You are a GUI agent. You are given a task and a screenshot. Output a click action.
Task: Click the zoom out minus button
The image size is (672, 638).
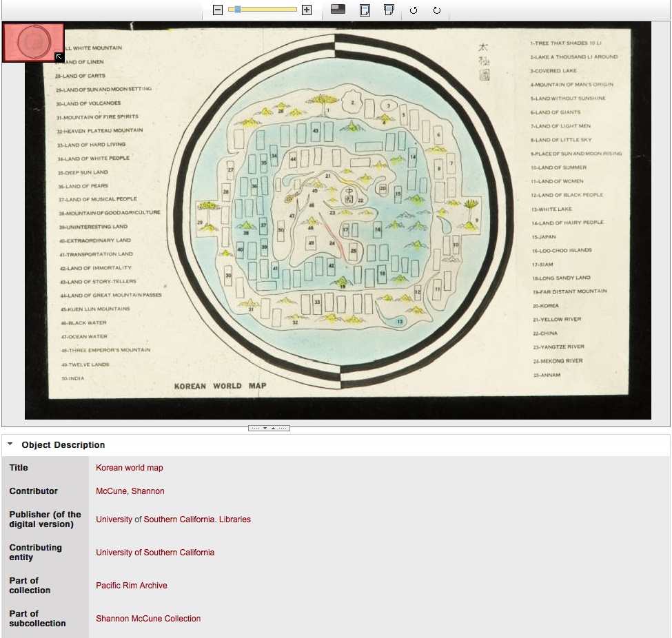point(218,10)
